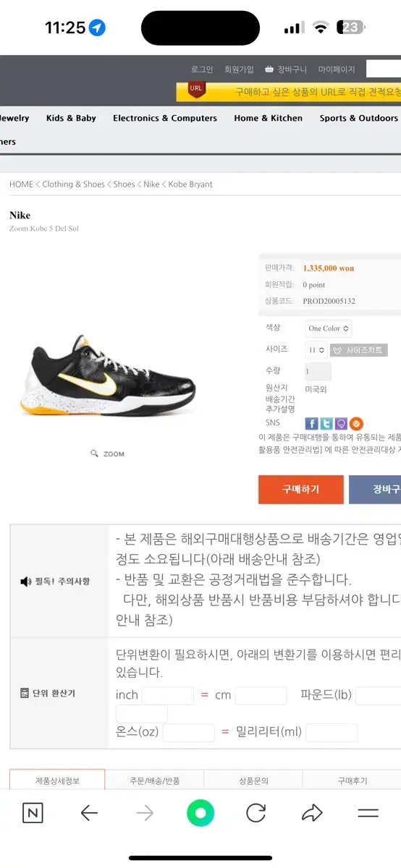This screenshot has width=401, height=868.
Task: Tap the Naver home N icon
Action: point(33,813)
